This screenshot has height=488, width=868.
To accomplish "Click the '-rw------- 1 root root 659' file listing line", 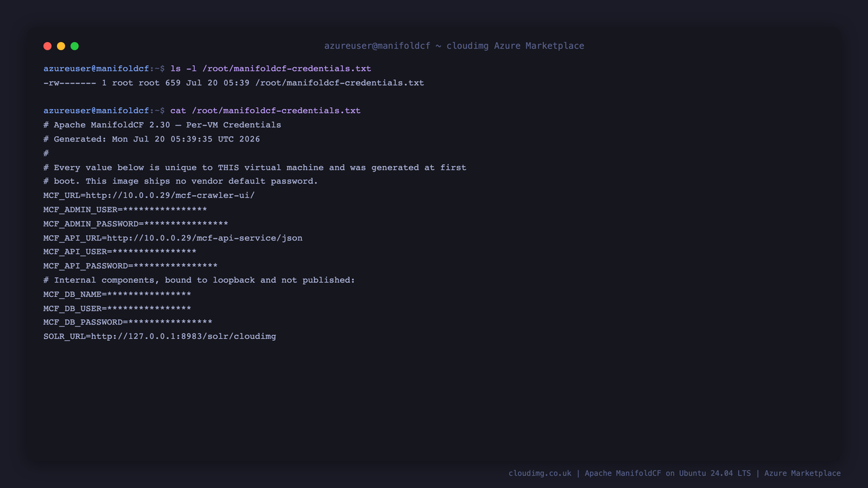I will pos(234,83).
